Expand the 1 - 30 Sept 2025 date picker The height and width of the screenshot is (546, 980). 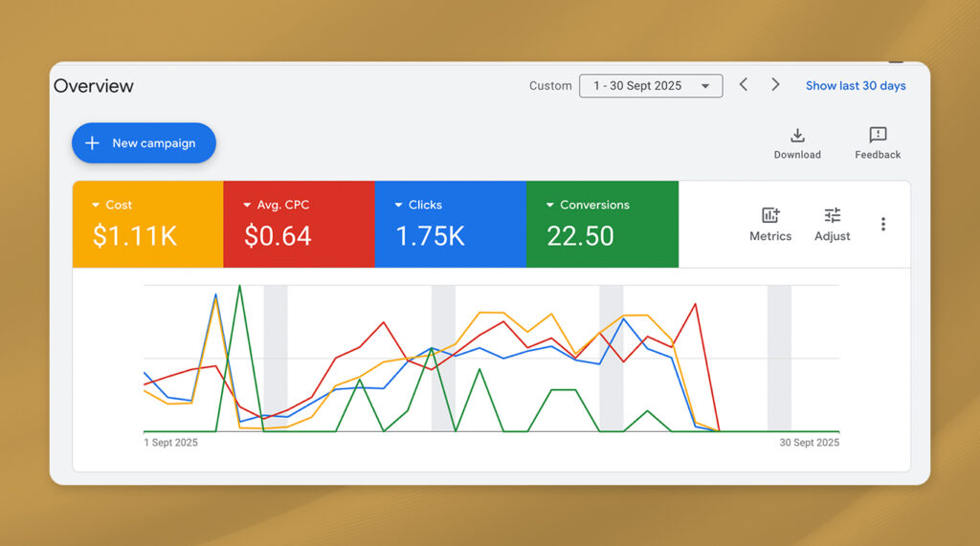(651, 86)
